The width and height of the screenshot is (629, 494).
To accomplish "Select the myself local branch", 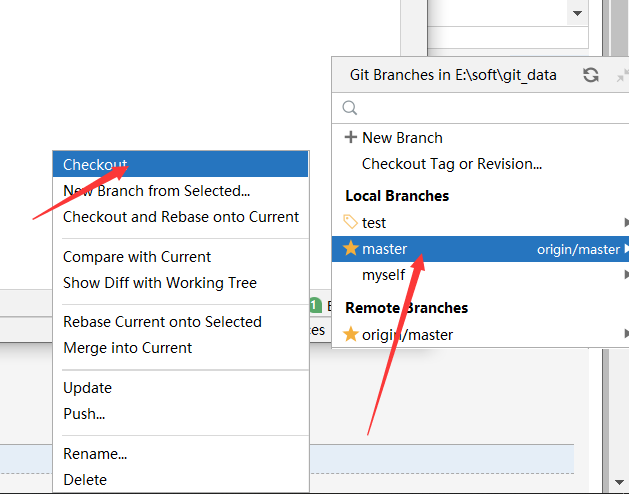I will [x=384, y=274].
